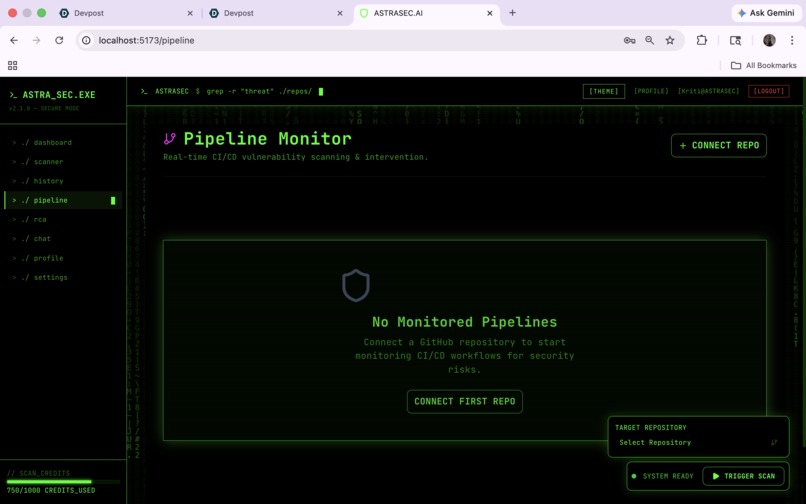Click the zoom magnifier icon in address bar
This screenshot has width=806, height=504.
(650, 40)
